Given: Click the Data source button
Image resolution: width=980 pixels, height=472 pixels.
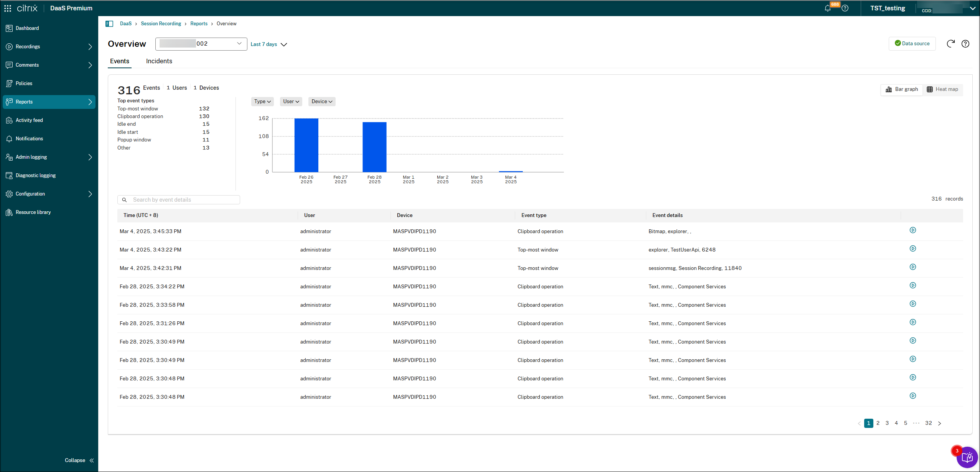Looking at the screenshot, I should 912,44.
